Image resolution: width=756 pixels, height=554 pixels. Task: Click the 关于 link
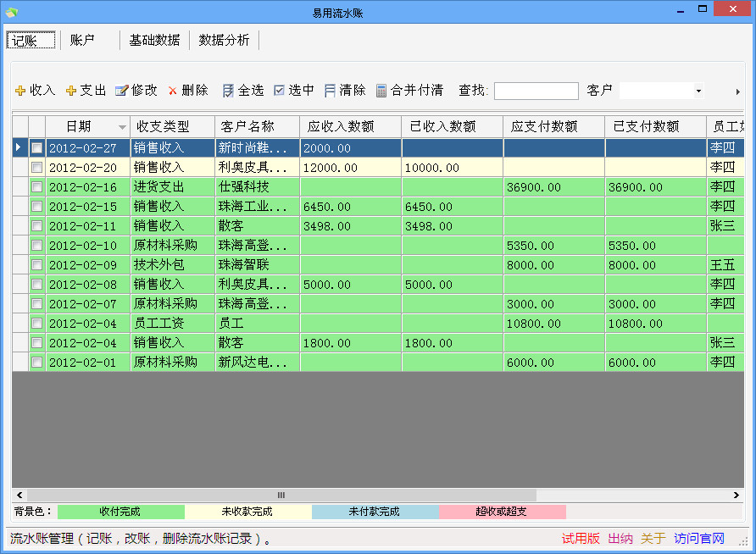coord(653,538)
